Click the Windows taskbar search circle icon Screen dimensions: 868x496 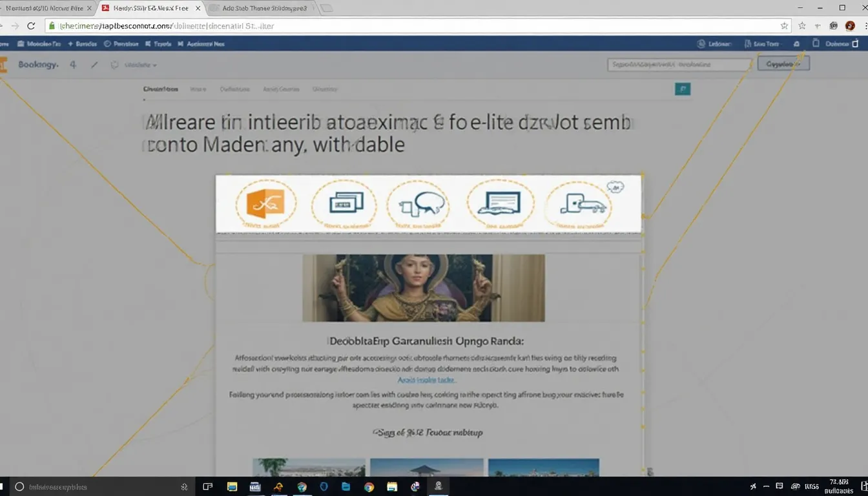pyautogui.click(x=19, y=486)
